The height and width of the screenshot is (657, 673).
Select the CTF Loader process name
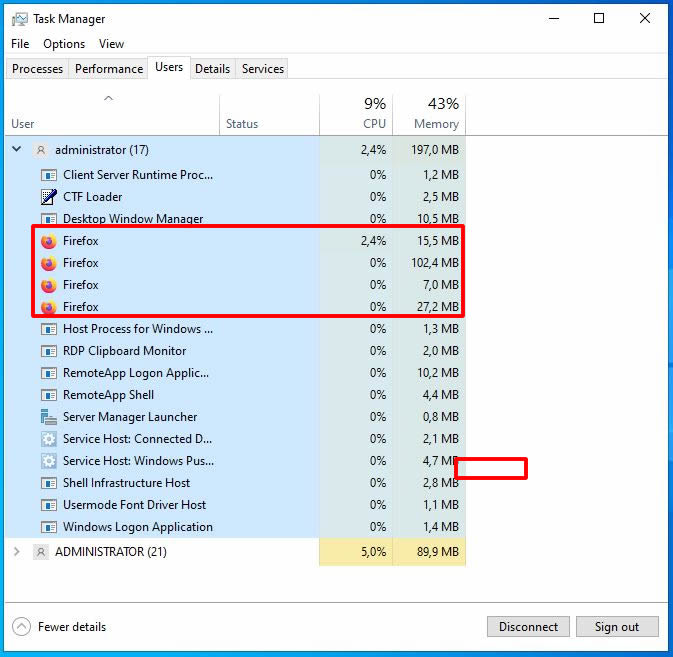93,197
